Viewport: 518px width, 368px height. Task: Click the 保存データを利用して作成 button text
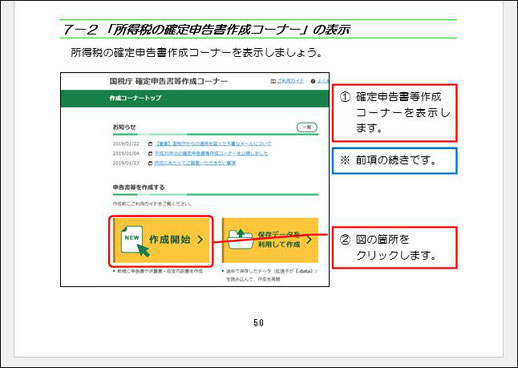[279, 240]
